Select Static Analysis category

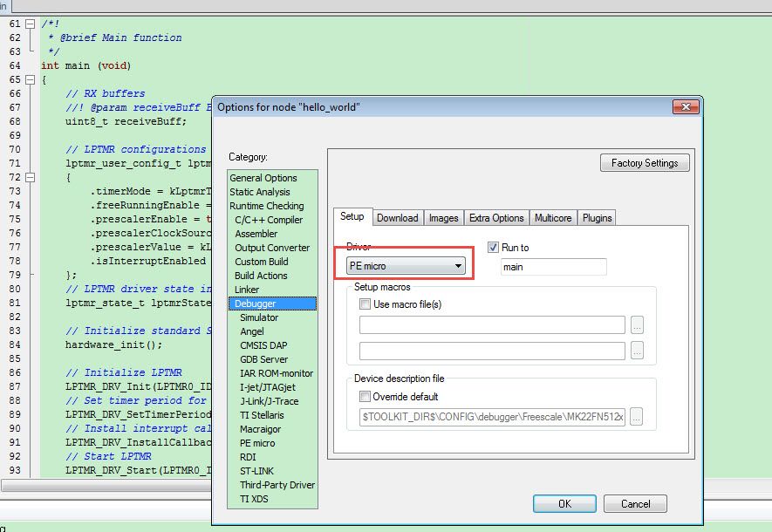259,192
